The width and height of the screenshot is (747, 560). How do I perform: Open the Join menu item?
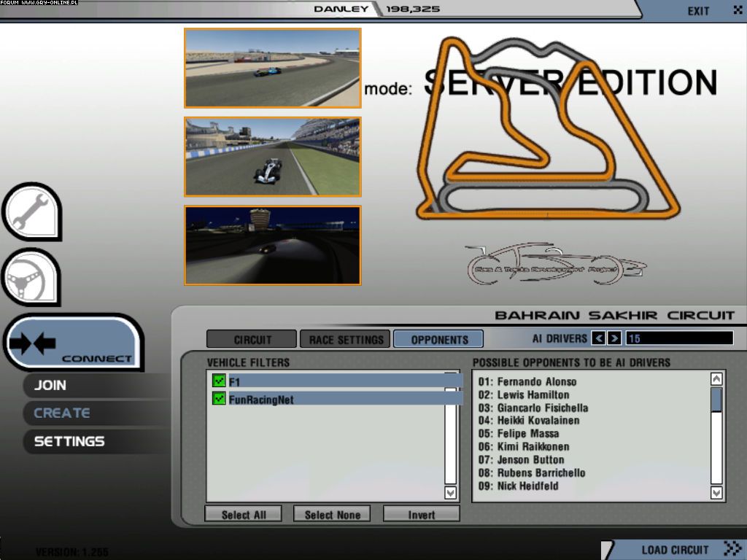(50, 385)
